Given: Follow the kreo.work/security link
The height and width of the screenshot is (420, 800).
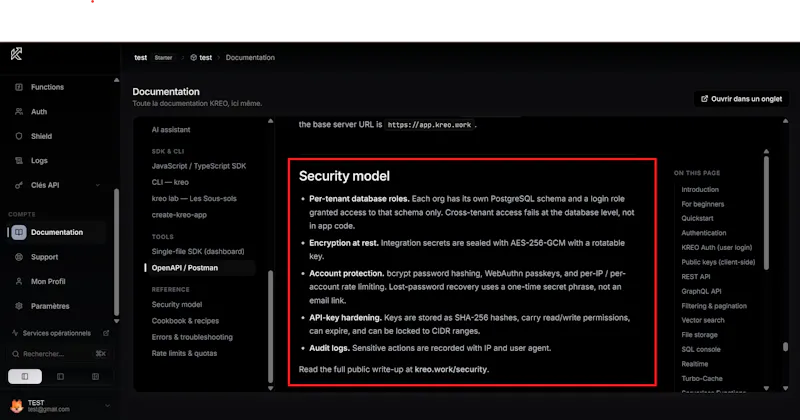Looking at the screenshot, I should 452,369.
